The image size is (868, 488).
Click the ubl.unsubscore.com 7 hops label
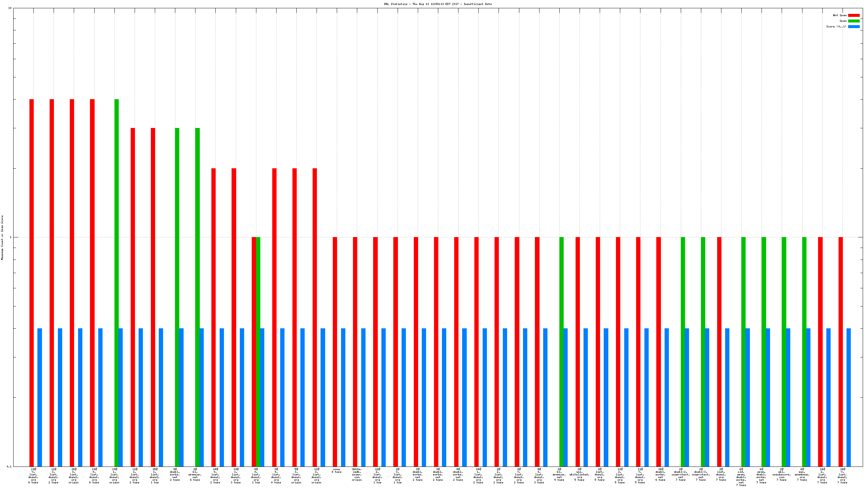pyautogui.click(x=781, y=474)
